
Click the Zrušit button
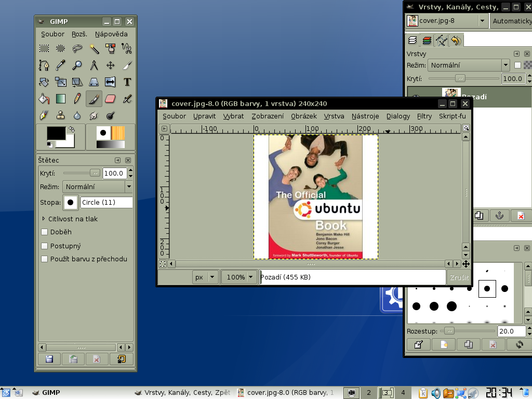pyautogui.click(x=458, y=277)
